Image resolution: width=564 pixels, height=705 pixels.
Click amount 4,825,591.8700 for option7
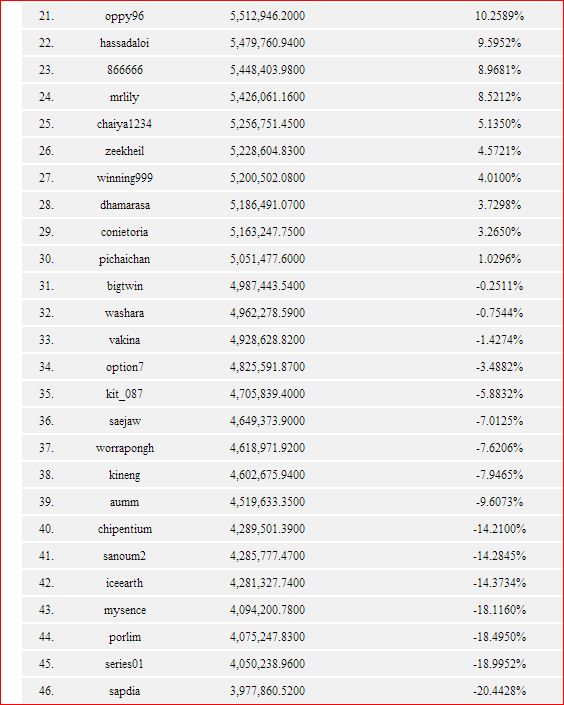click(268, 367)
